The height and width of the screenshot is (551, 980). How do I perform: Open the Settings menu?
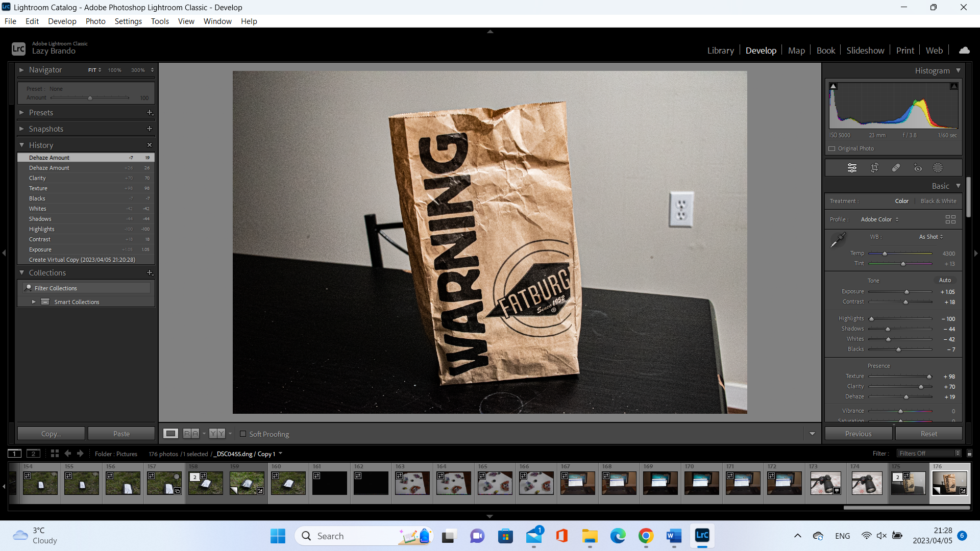128,21
